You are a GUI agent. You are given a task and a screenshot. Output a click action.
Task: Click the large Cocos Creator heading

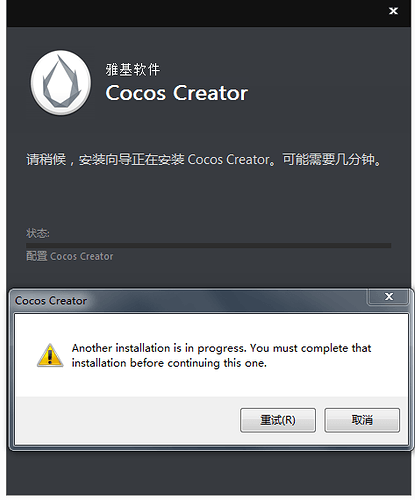click(177, 93)
